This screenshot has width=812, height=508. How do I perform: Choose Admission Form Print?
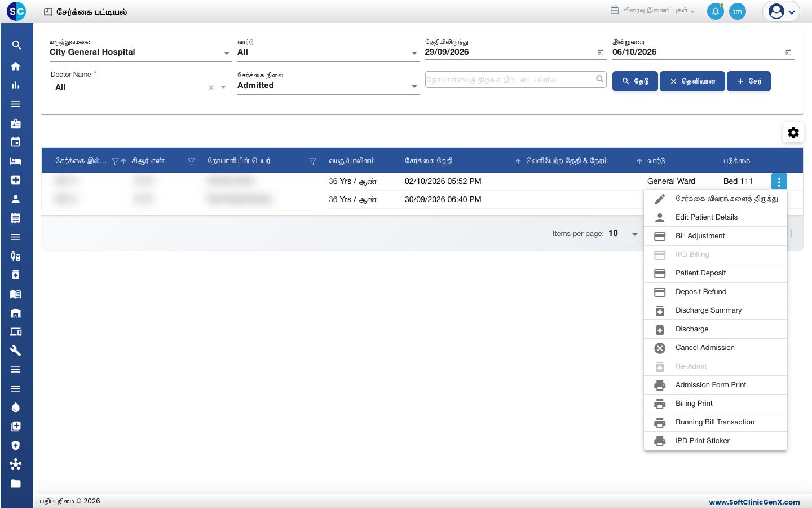(716, 385)
